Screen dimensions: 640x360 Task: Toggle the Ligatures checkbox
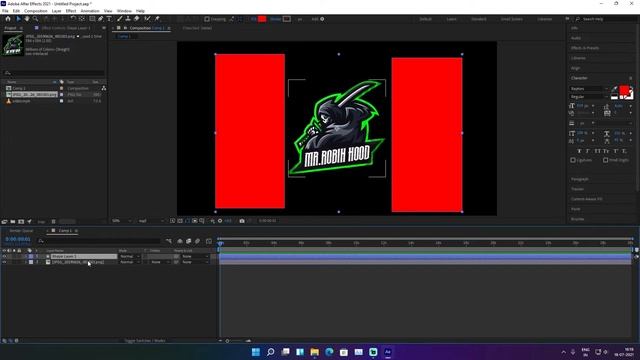tap(573, 160)
